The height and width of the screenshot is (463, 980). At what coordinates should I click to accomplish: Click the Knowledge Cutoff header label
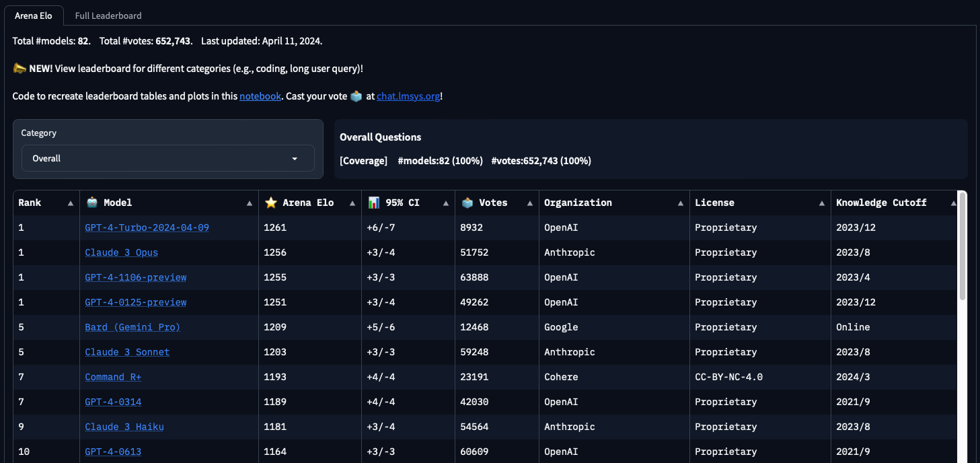881,203
